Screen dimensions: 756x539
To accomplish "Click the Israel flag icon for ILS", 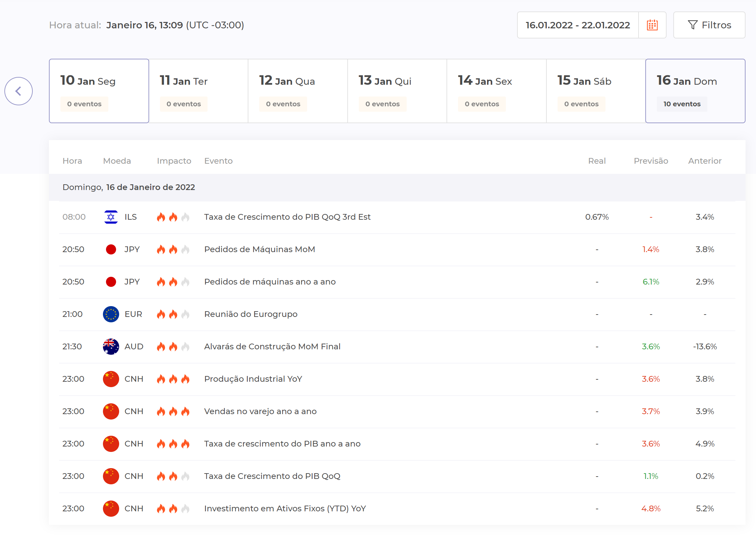I will (111, 217).
